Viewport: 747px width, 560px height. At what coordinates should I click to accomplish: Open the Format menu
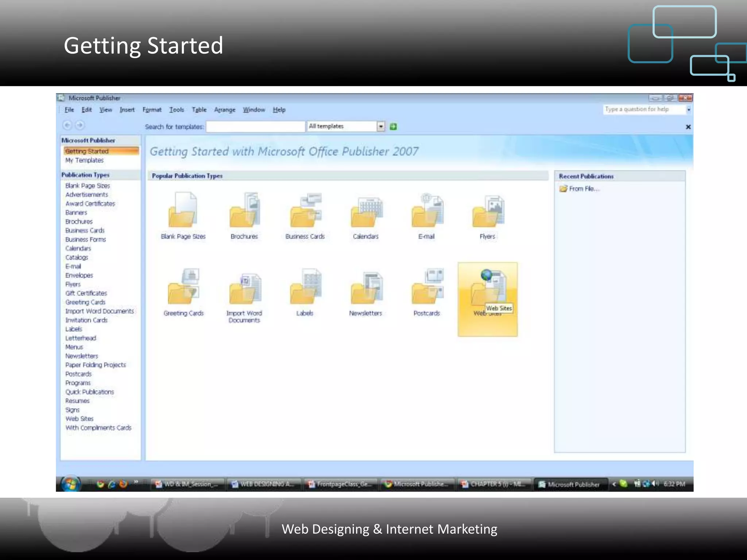(x=152, y=110)
